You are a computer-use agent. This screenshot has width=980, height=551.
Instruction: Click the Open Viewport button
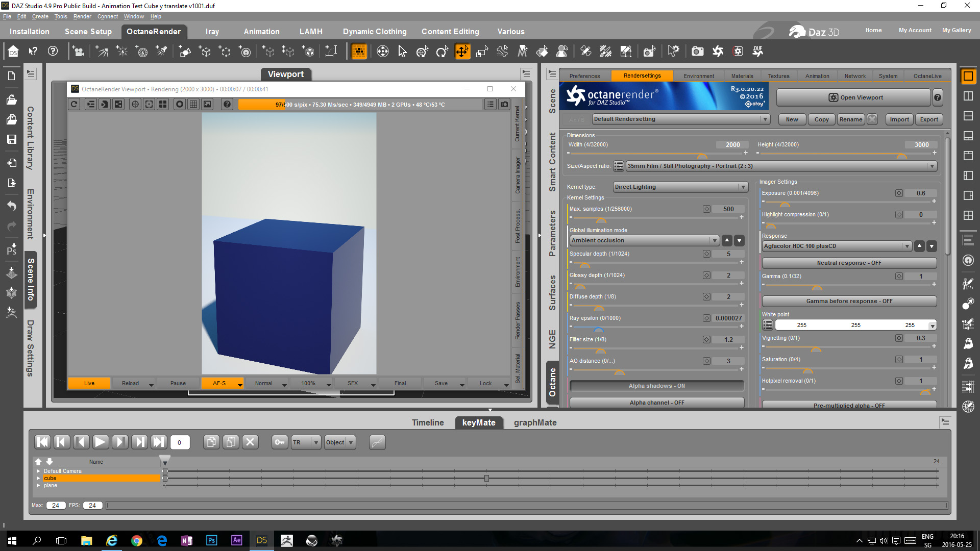[853, 97]
